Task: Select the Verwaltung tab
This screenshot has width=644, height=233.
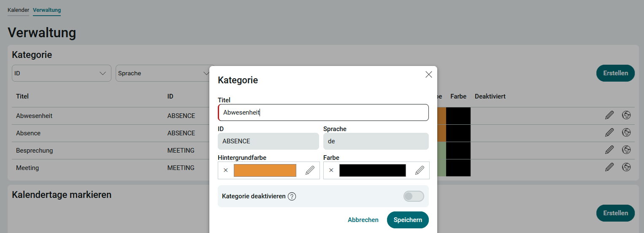Action: 47,10
